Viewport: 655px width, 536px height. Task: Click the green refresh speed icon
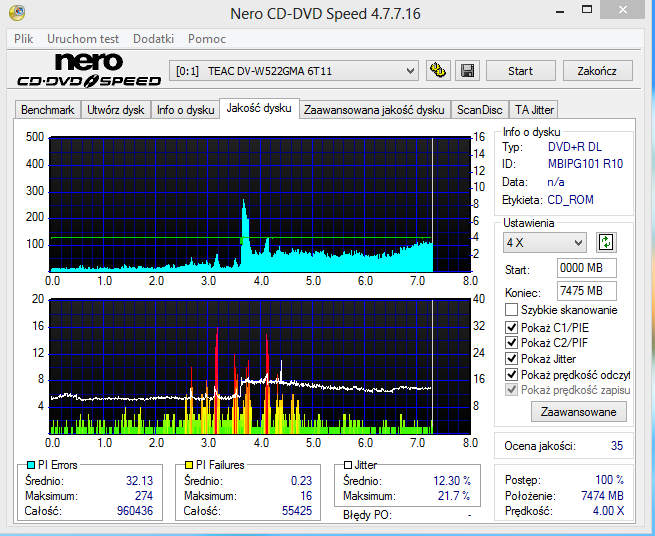click(x=606, y=242)
